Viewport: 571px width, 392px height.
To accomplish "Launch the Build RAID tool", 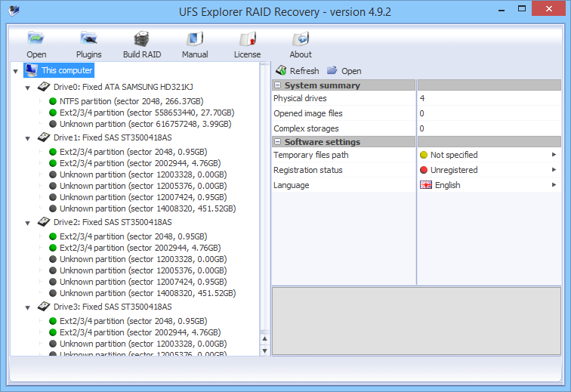I will 142,39.
